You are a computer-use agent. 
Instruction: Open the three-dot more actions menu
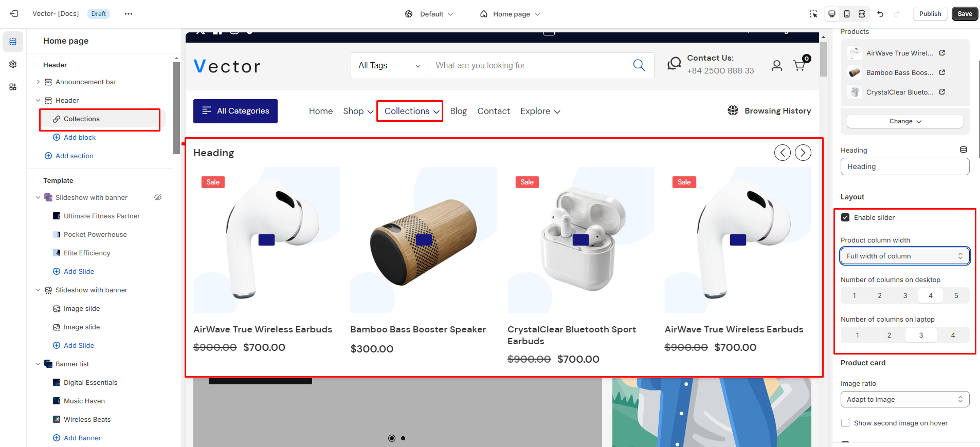point(129,14)
